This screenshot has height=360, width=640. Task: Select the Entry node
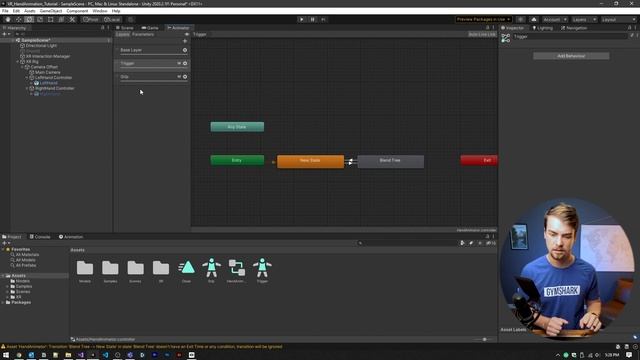point(237,160)
